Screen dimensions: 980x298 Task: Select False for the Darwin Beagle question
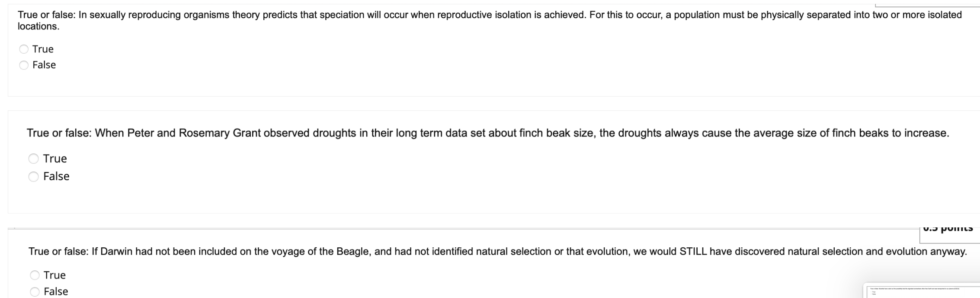click(x=34, y=292)
